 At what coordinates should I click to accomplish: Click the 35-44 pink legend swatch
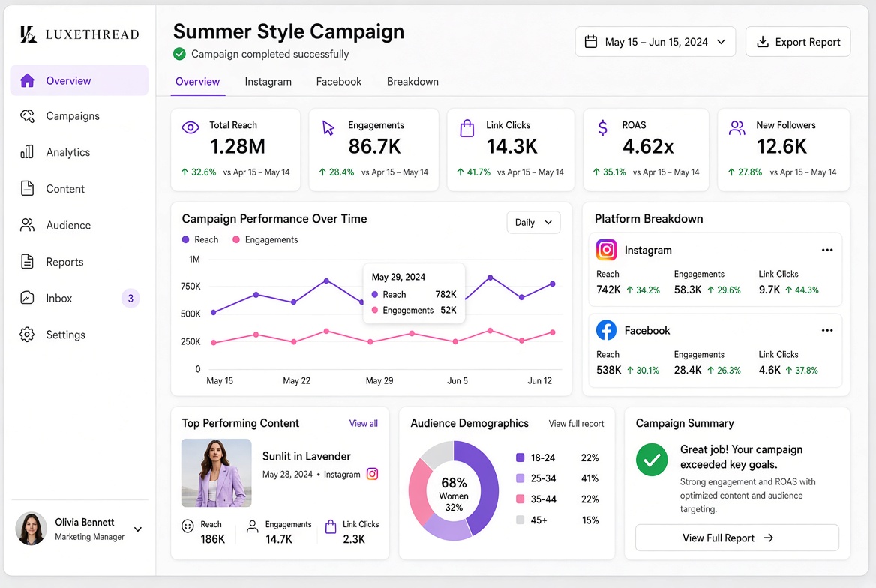pyautogui.click(x=520, y=499)
